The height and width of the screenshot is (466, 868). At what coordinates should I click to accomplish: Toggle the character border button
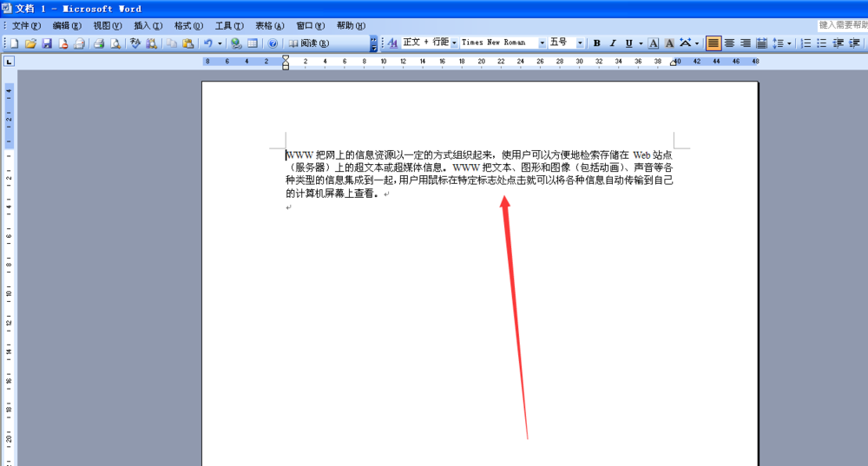pyautogui.click(x=654, y=43)
